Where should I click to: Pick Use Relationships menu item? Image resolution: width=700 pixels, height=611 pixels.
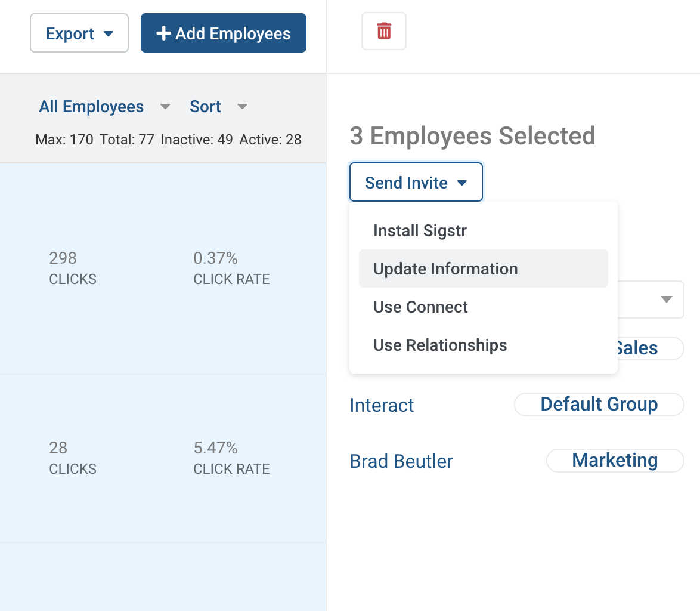click(484, 345)
